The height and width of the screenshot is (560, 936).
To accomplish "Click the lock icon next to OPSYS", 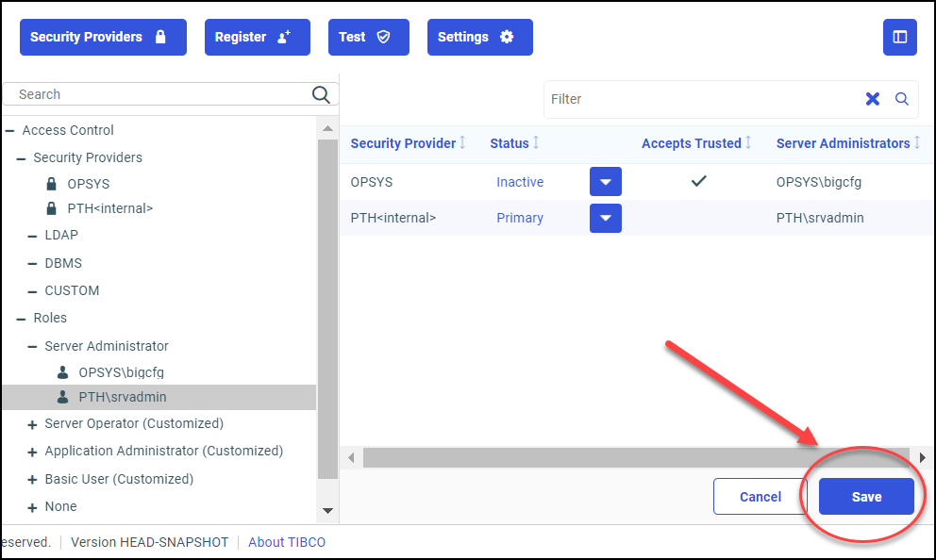I will click(x=52, y=184).
